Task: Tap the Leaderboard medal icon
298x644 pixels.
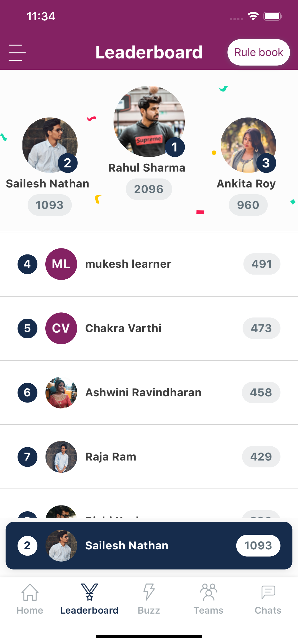Action: pos(89,592)
